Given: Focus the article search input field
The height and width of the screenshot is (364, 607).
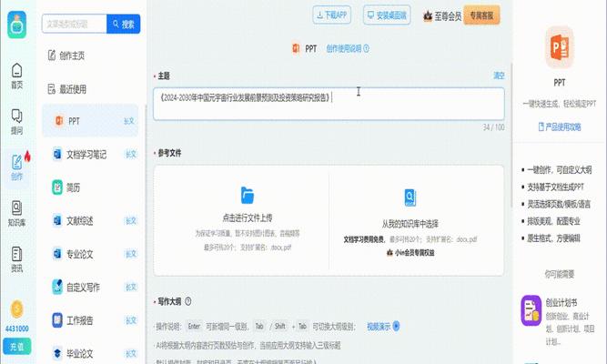Looking at the screenshot, I should 75,24.
